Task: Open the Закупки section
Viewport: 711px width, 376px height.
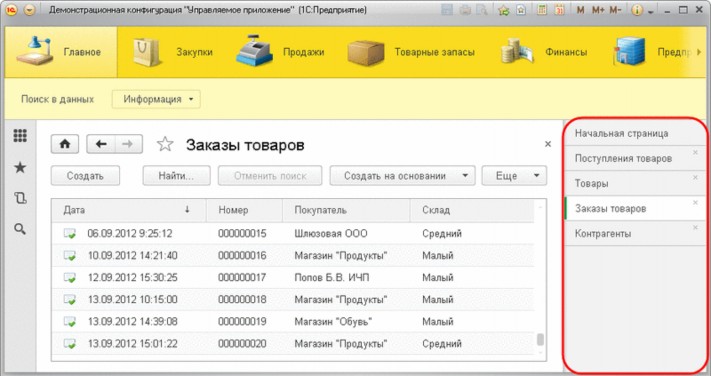Action: (172, 52)
